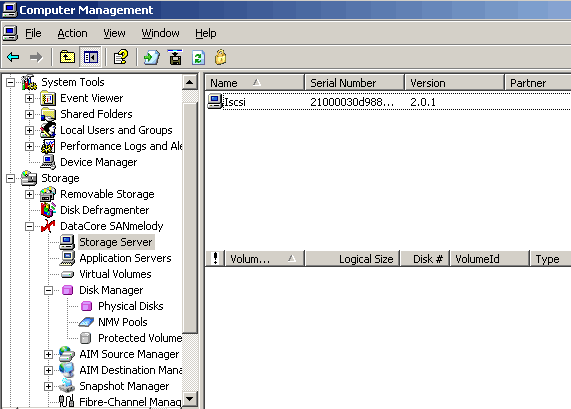Click the DataCore SANmelody tree icon
The height and width of the screenshot is (409, 571).
[x=48, y=226]
